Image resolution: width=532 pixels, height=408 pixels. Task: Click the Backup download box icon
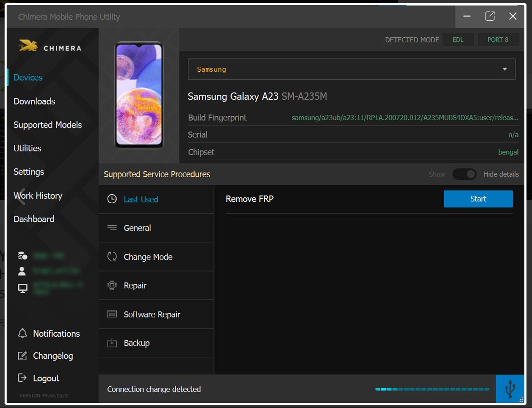pyautogui.click(x=112, y=343)
